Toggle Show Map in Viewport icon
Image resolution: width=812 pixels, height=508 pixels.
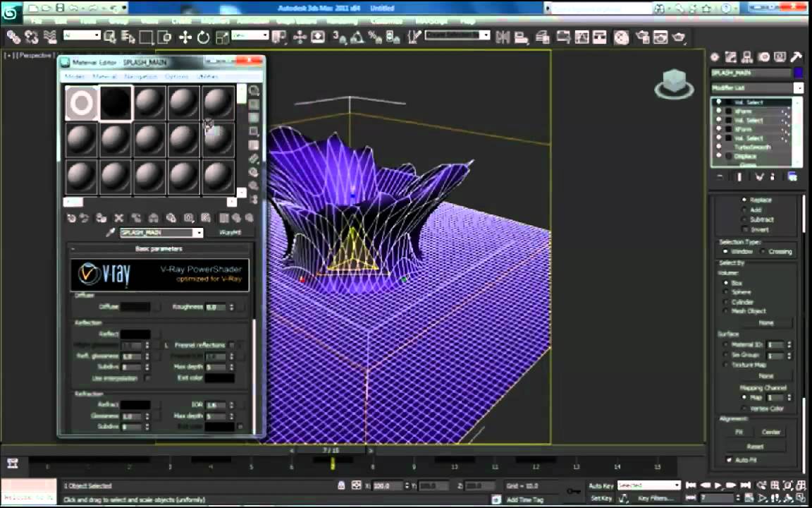click(206, 218)
